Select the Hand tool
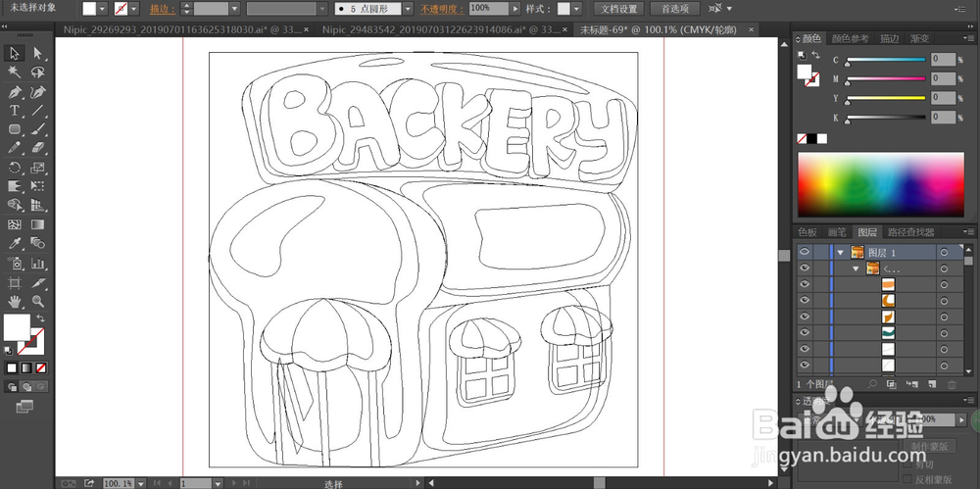The height and width of the screenshot is (489, 980). (15, 302)
